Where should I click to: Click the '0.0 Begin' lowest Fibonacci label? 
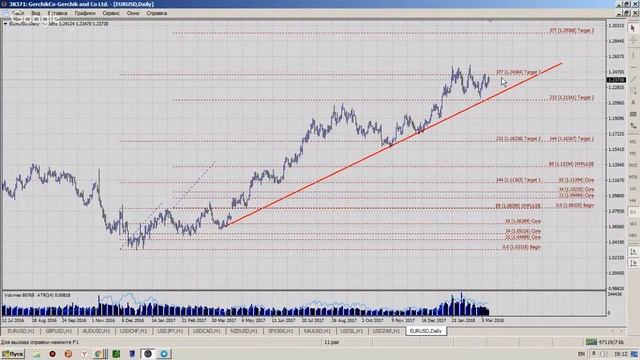[x=521, y=247]
